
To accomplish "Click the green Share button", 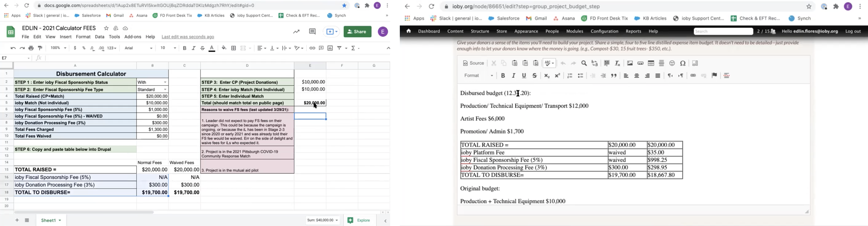I will tap(358, 32).
